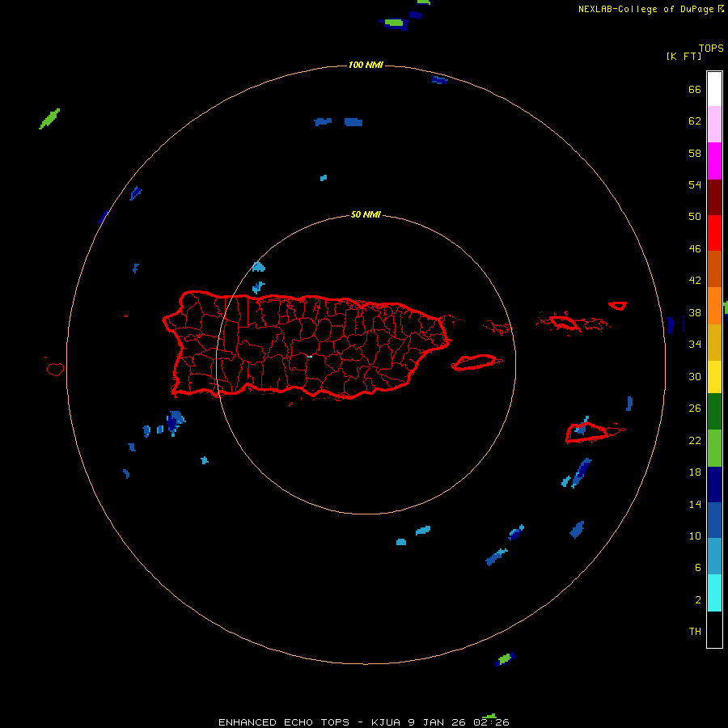Click the "TOPS" legend heading

coord(711,49)
